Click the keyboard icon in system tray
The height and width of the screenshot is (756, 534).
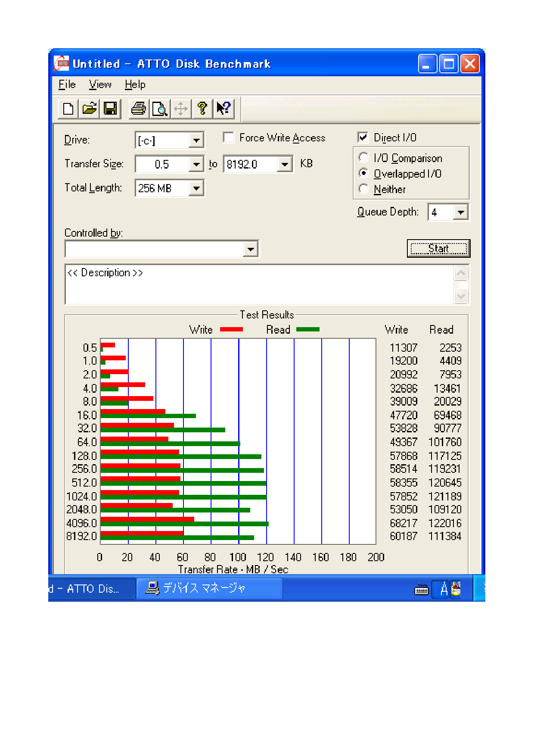coord(421,589)
